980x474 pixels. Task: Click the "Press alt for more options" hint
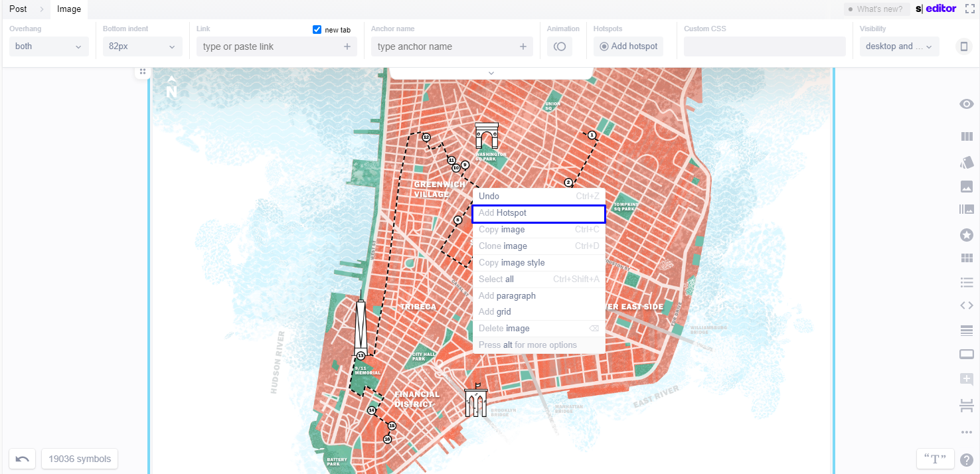click(528, 345)
